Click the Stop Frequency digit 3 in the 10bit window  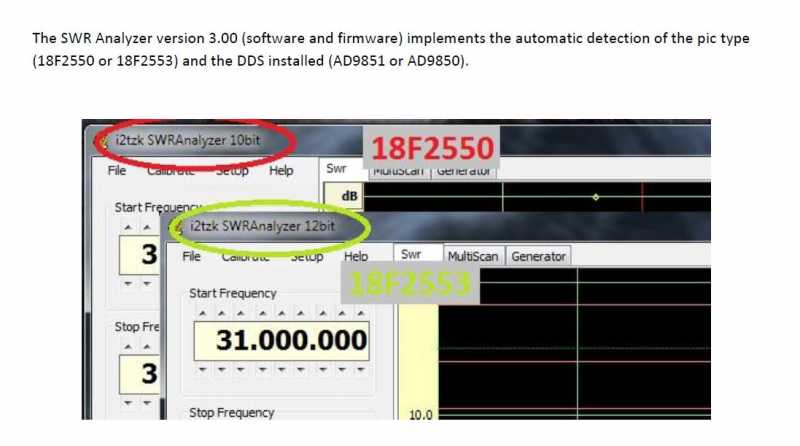pyautogui.click(x=149, y=374)
